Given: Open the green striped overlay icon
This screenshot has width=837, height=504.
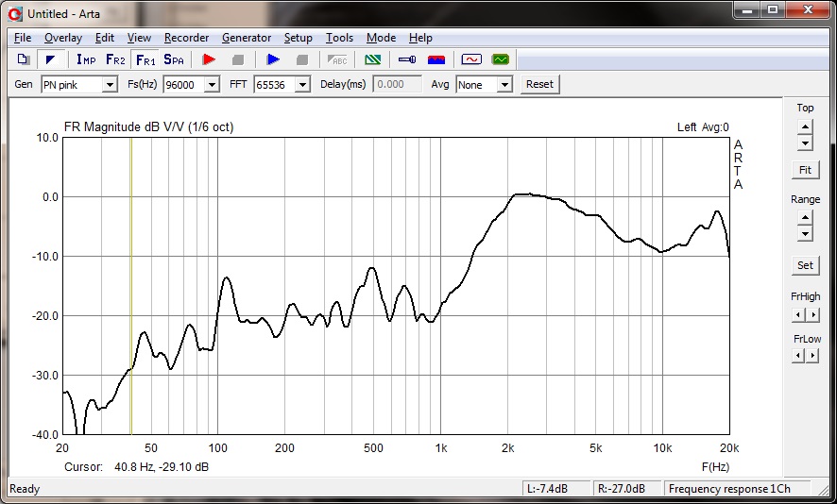Looking at the screenshot, I should (372, 59).
